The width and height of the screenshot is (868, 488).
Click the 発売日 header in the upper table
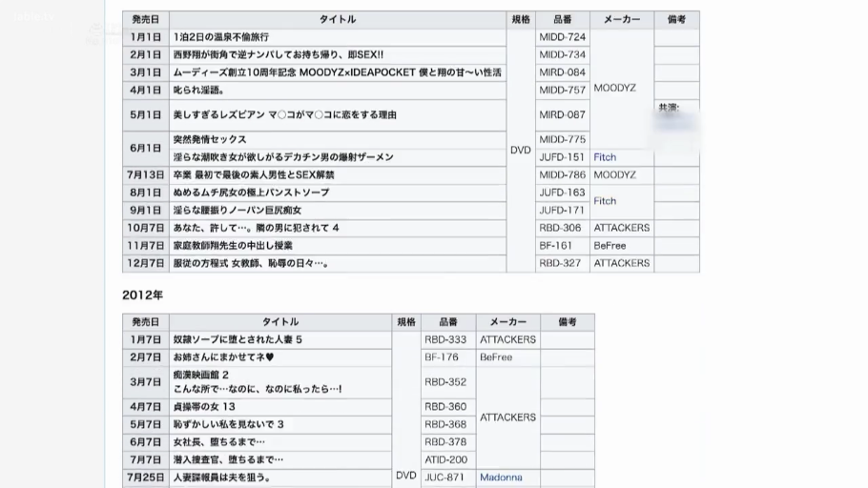(146, 19)
